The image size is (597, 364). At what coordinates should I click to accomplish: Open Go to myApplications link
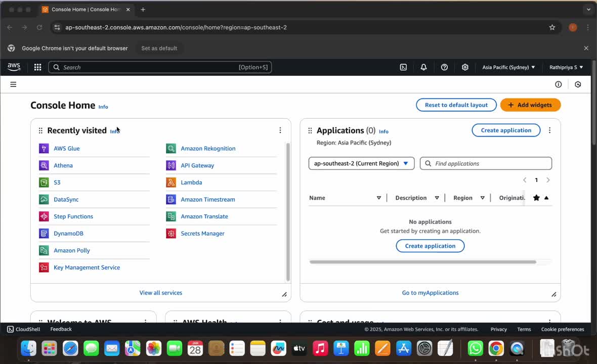tap(430, 293)
